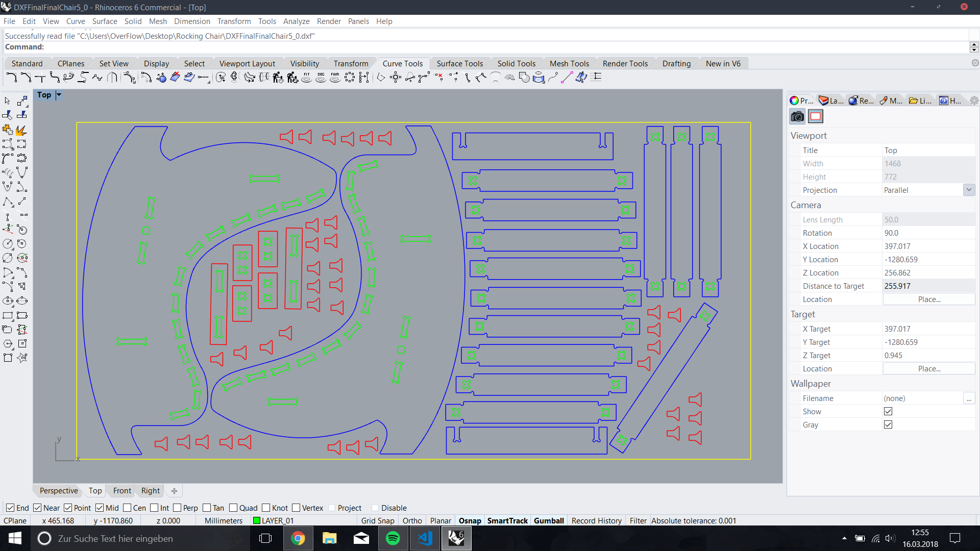The height and width of the screenshot is (551, 980).
Task: Open panel options gear icon
Action: pyautogui.click(x=974, y=101)
